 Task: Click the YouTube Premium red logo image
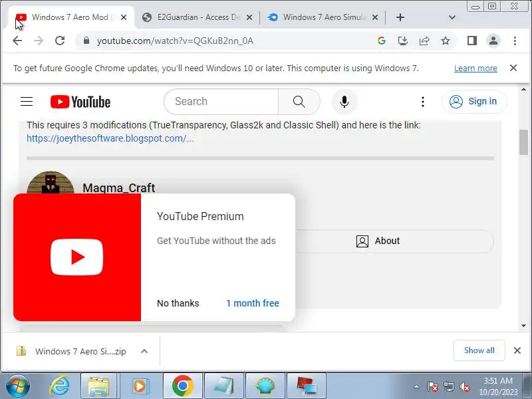[77, 257]
